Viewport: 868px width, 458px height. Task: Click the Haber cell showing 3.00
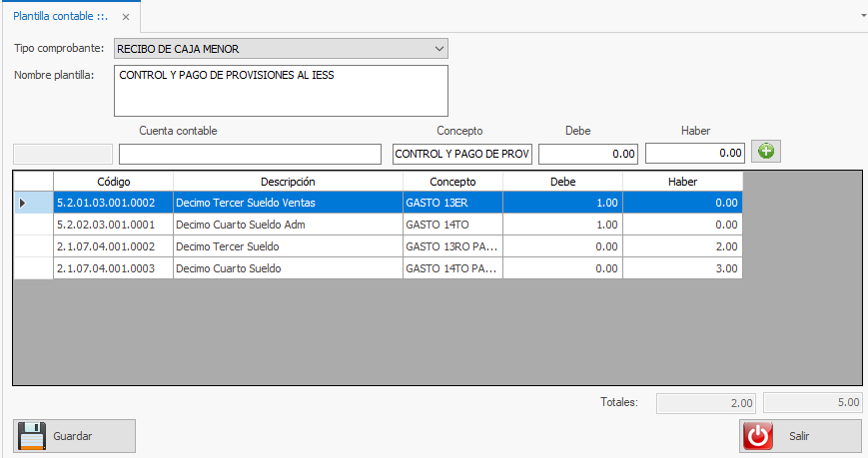(x=682, y=268)
